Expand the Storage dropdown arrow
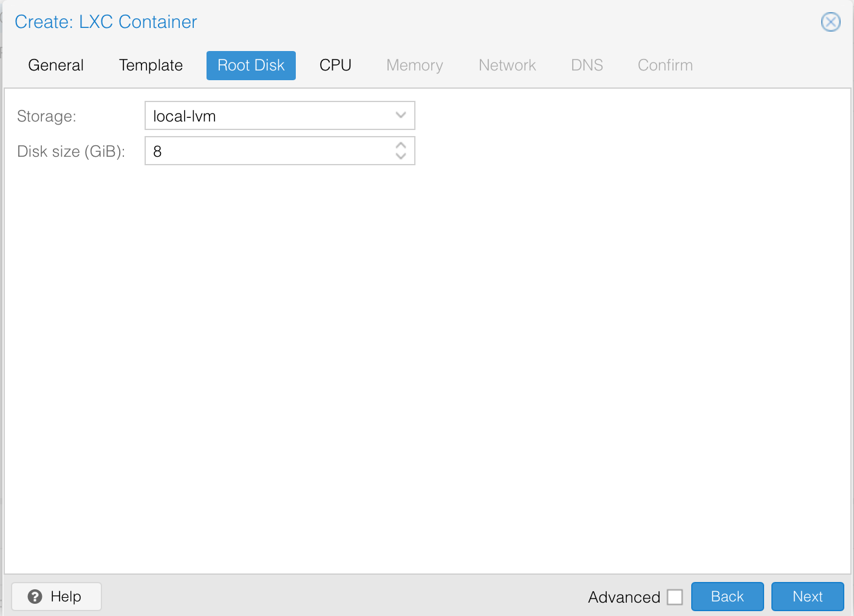854x616 pixels. coord(400,115)
